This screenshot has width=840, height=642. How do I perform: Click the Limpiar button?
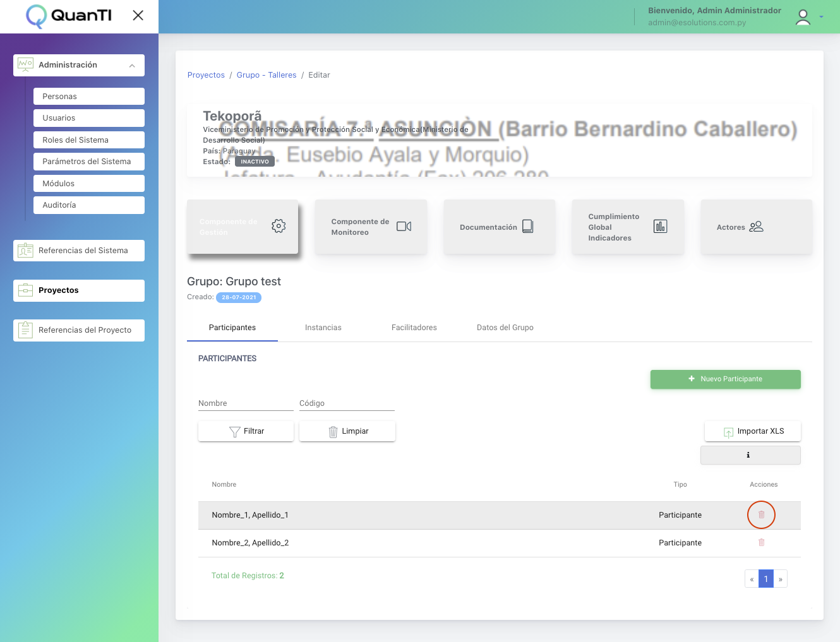(347, 431)
